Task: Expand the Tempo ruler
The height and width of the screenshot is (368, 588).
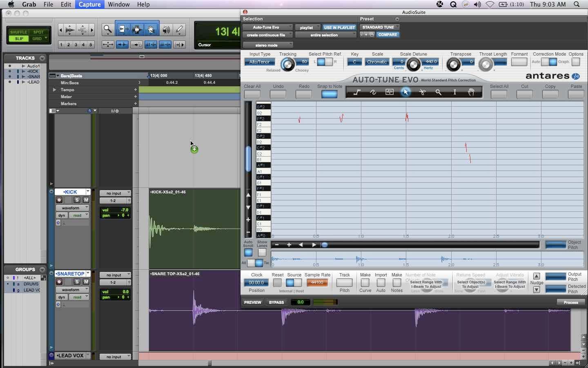Action: click(x=54, y=90)
